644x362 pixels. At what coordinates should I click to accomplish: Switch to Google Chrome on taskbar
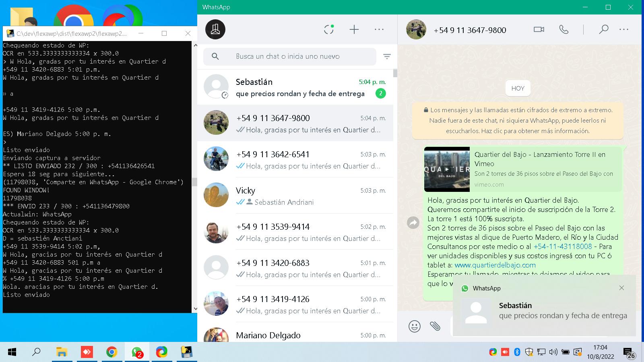point(111,352)
